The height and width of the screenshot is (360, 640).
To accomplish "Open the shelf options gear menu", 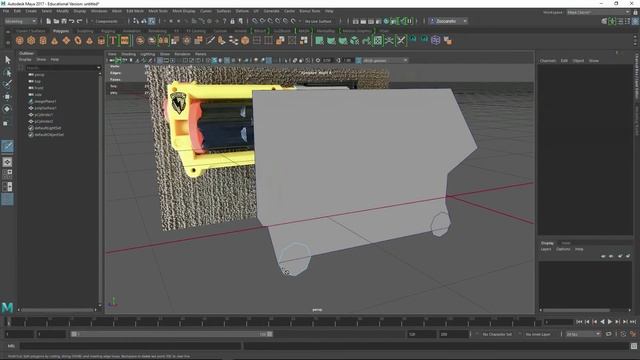I will (x=7, y=42).
